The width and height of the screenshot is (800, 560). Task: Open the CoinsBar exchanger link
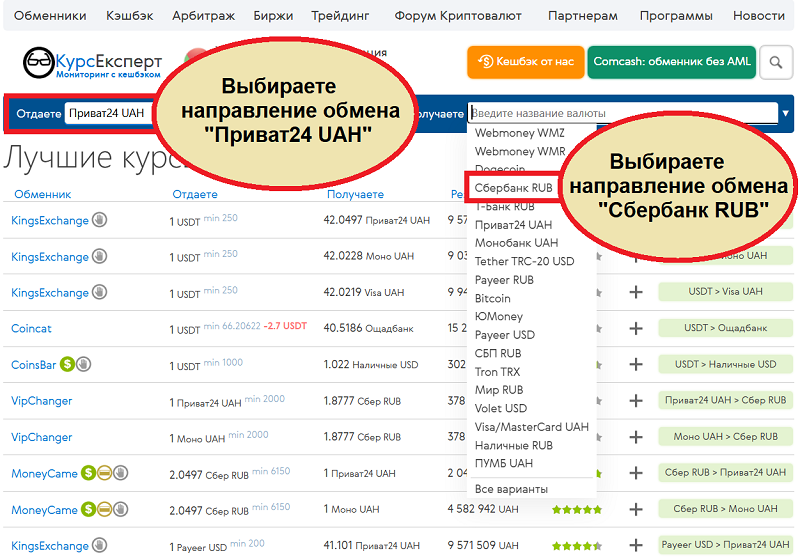click(x=34, y=365)
